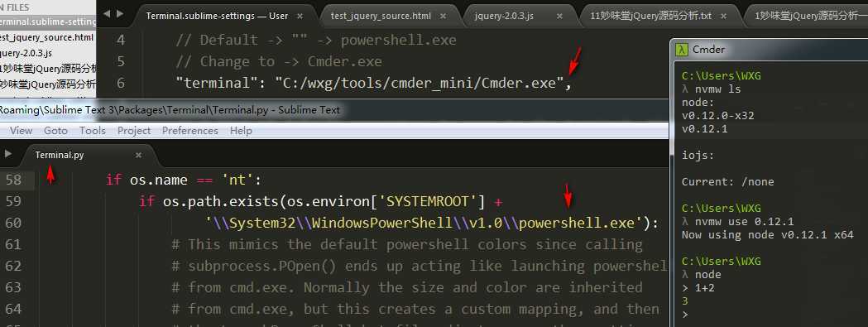Open the Tools menu
This screenshot has height=327, width=868.
point(93,131)
